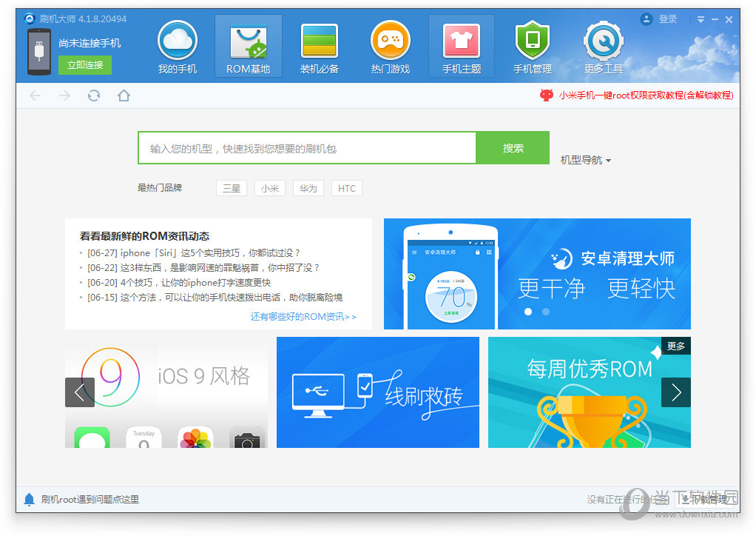Screen dimensions: 756x536
Task: Refresh the current page
Action: 94,96
